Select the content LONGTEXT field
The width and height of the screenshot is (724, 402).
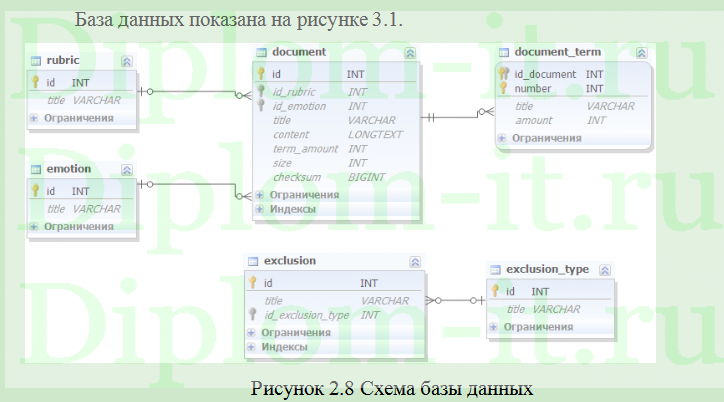(337, 134)
